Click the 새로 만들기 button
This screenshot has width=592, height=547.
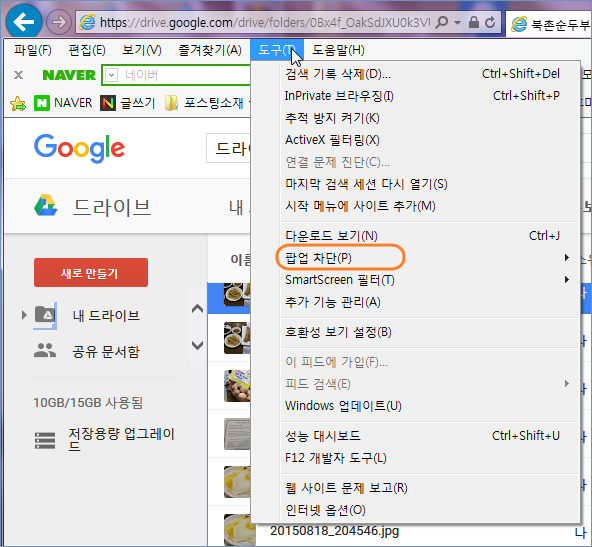[91, 273]
